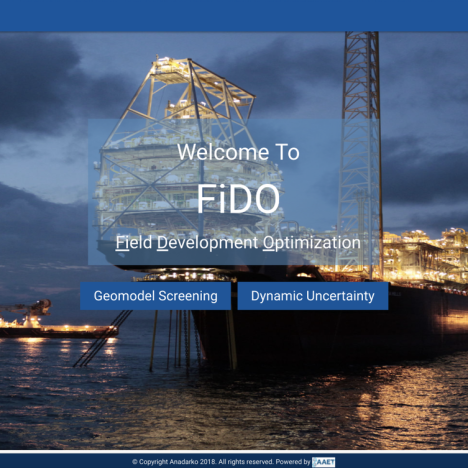Open the Geomodel Screening module
Viewport: 468px width, 468px height.
(x=155, y=296)
